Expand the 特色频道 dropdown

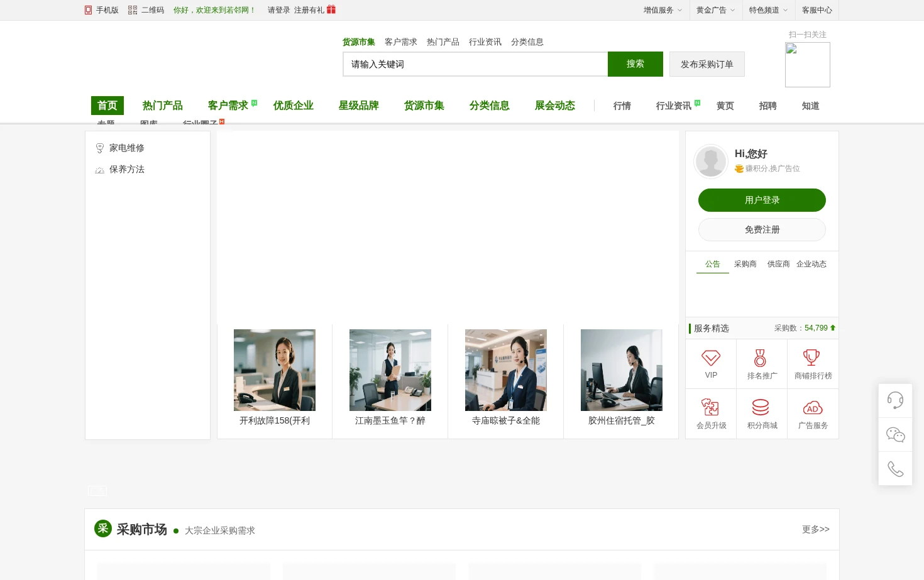point(768,10)
